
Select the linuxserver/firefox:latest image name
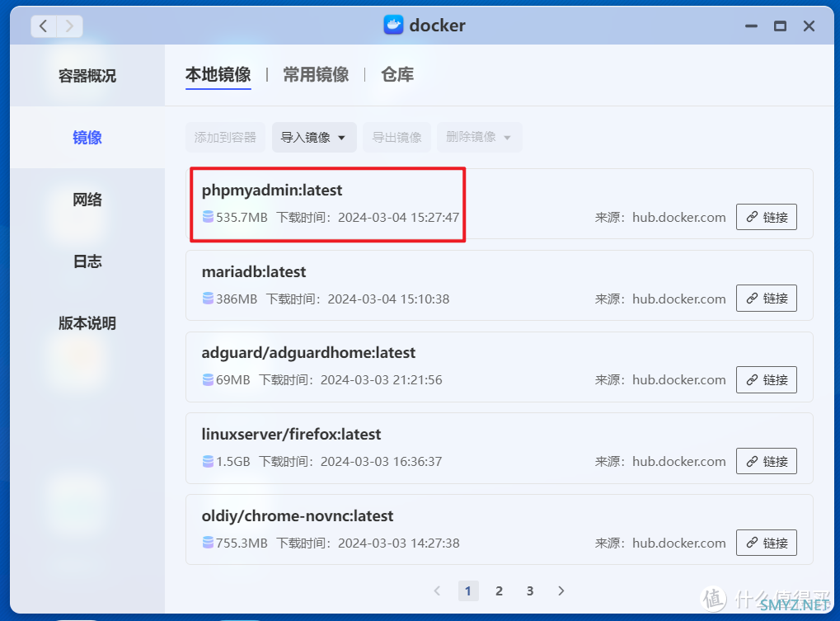(291, 434)
